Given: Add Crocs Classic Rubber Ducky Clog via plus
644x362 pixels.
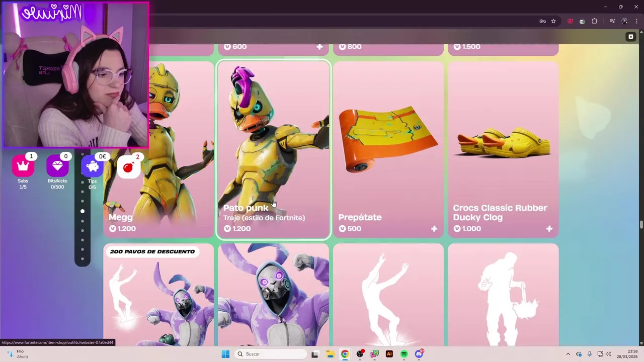Looking at the screenshot, I should 549,229.
